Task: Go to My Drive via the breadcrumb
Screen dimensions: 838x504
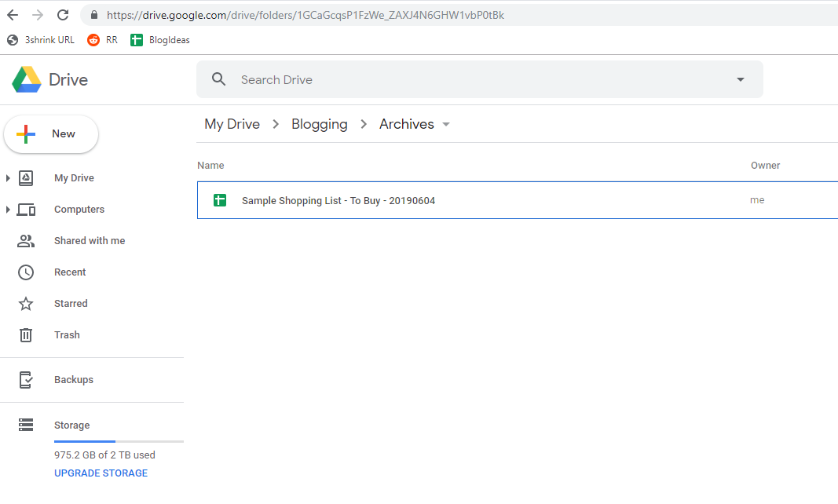Action: coord(232,124)
